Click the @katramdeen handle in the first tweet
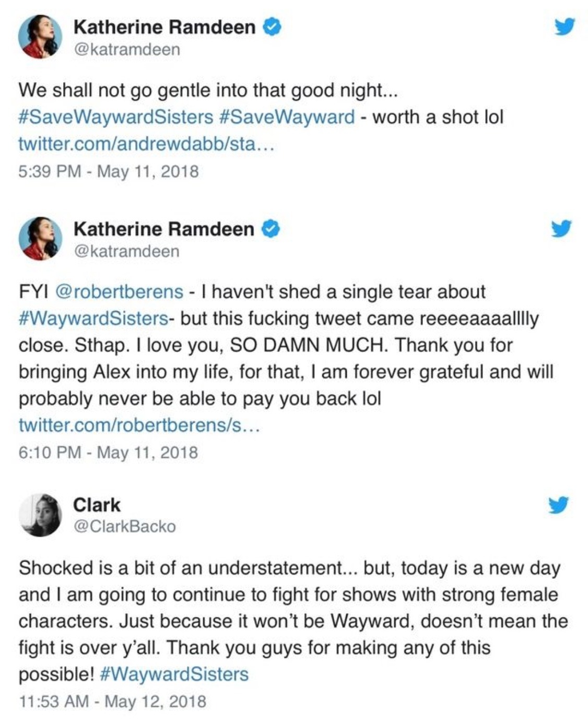 (x=127, y=50)
